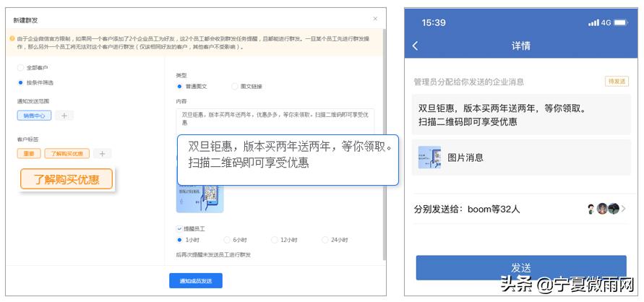Tap the recipient avatars beside boom等32人
Viewport: 644px width, 302px height.
coord(603,209)
